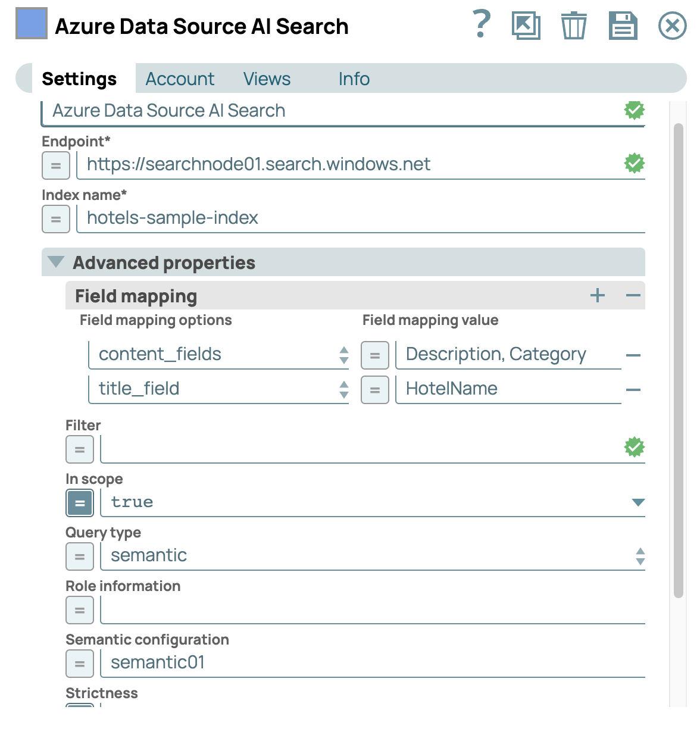
Task: Open the help question mark icon
Action: point(482,25)
